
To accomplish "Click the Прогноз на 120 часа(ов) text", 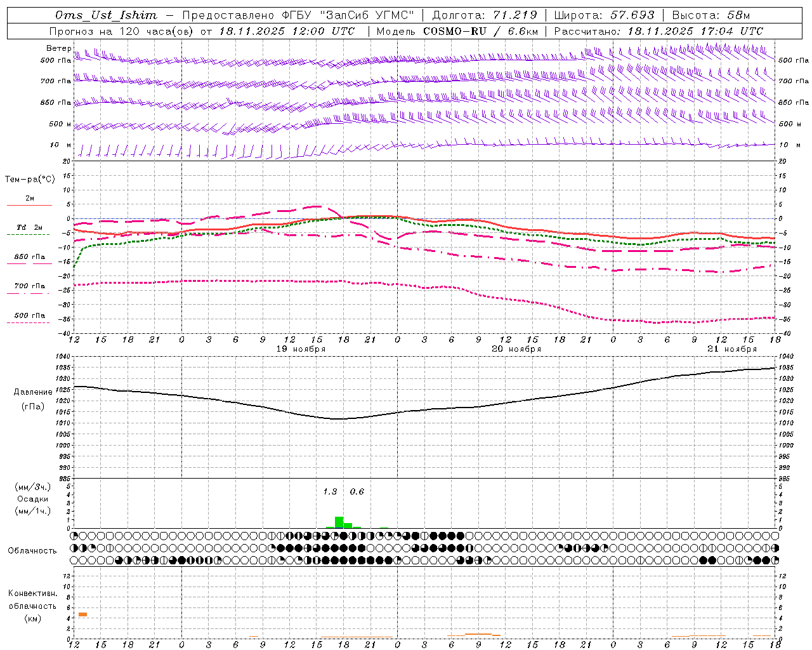I will pos(122,31).
